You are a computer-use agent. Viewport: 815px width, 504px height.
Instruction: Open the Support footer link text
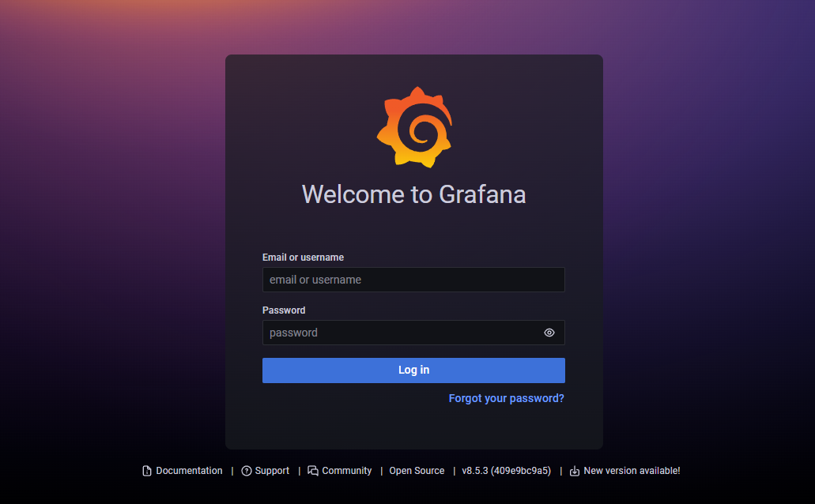(272, 471)
